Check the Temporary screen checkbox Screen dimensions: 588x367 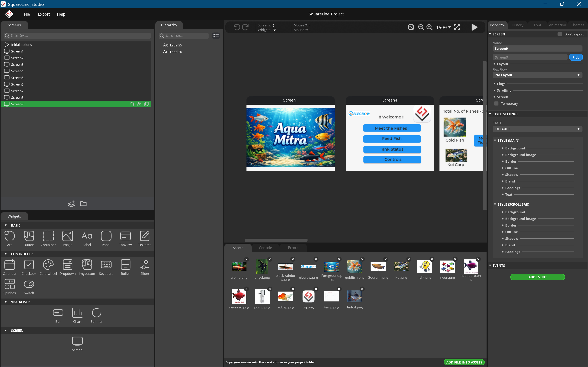496,104
